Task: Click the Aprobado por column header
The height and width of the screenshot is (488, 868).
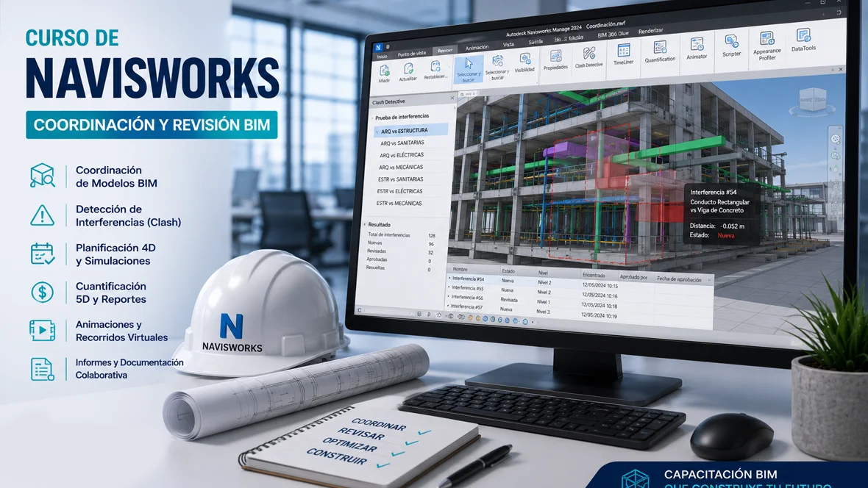Action: (x=633, y=277)
